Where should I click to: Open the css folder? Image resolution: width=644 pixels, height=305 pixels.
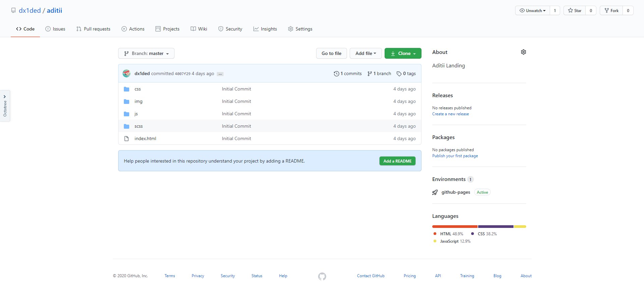coord(138,89)
